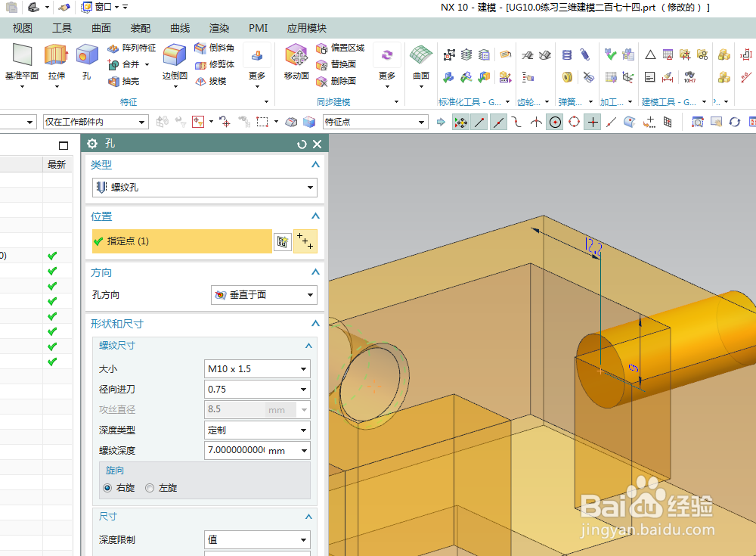Open the 曲线 ribbon tab

180,28
